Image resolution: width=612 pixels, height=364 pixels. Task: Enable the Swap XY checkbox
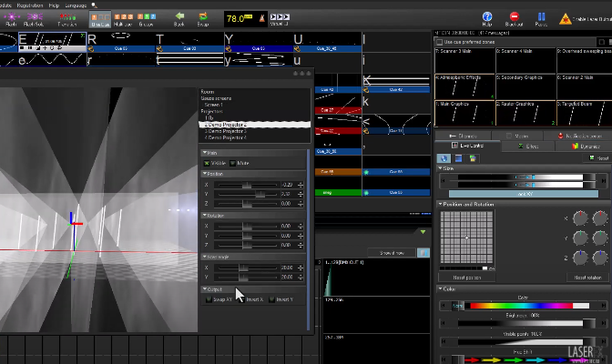point(209,299)
